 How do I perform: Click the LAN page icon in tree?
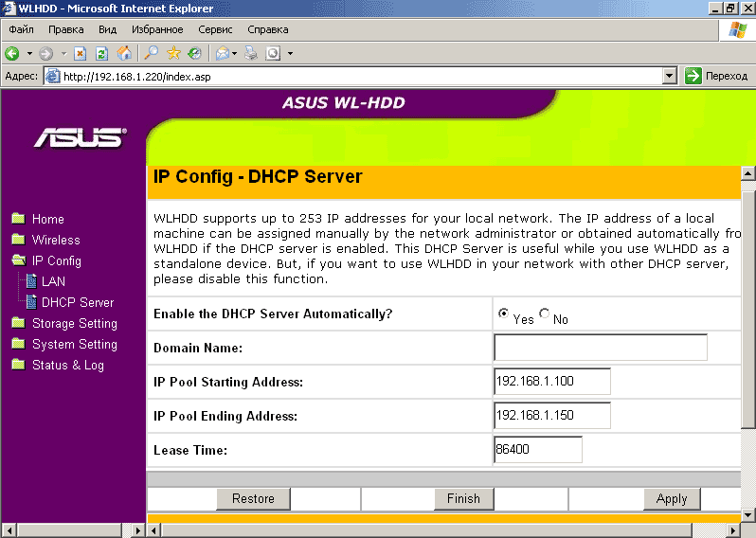click(31, 281)
